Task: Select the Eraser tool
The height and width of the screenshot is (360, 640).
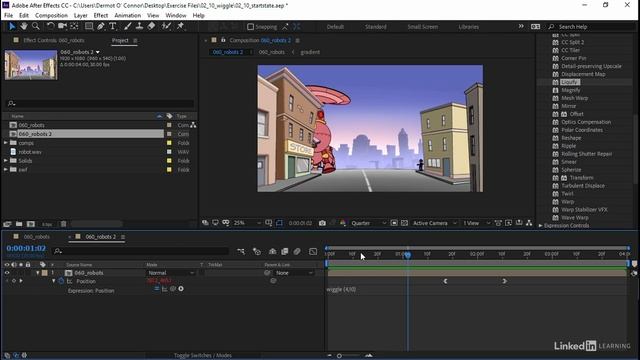Action: [151, 26]
